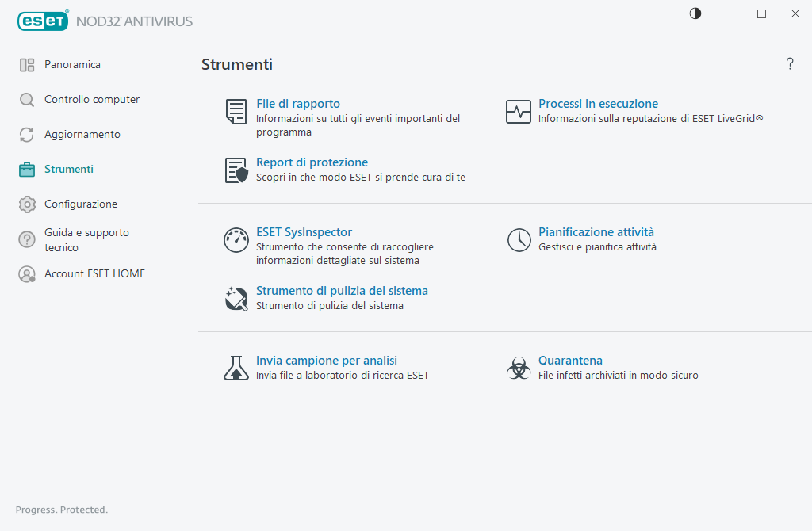Viewport: 812px width, 531px height.
Task: Click the Quarantena biohazard icon
Action: tap(519, 368)
